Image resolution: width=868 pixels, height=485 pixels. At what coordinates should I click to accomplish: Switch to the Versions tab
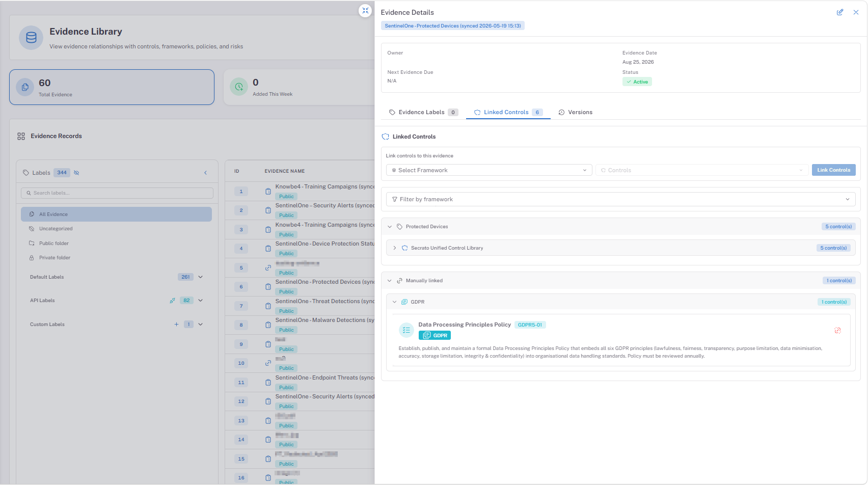pos(576,112)
